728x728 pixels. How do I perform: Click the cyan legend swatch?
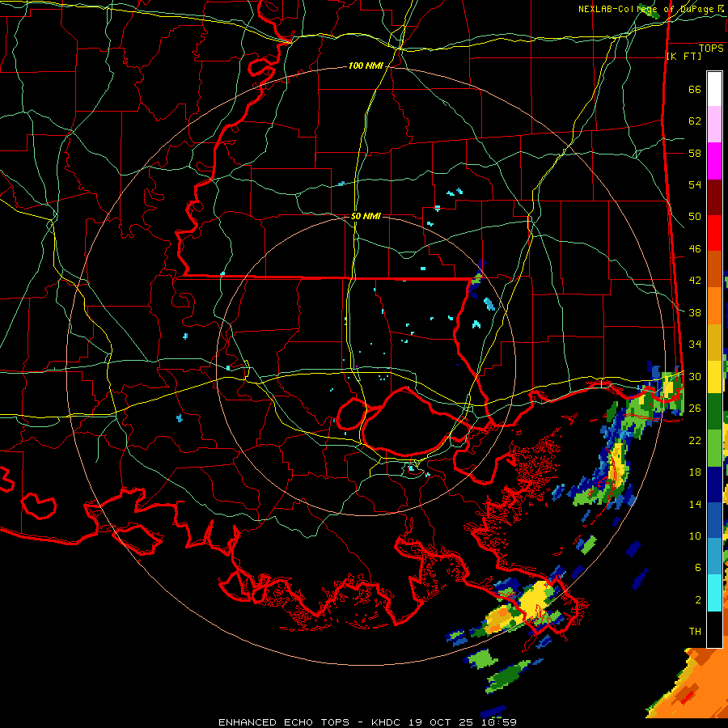point(714,593)
